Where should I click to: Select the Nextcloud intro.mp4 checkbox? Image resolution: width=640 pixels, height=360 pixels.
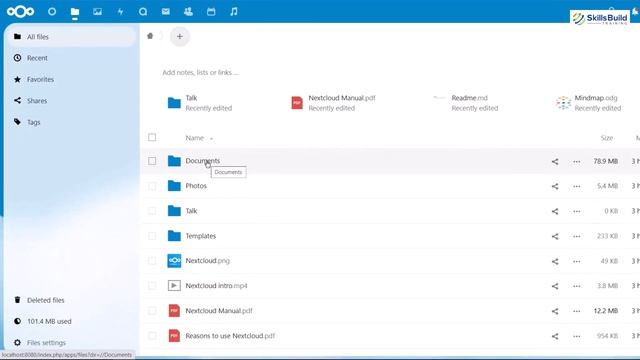pos(152,286)
